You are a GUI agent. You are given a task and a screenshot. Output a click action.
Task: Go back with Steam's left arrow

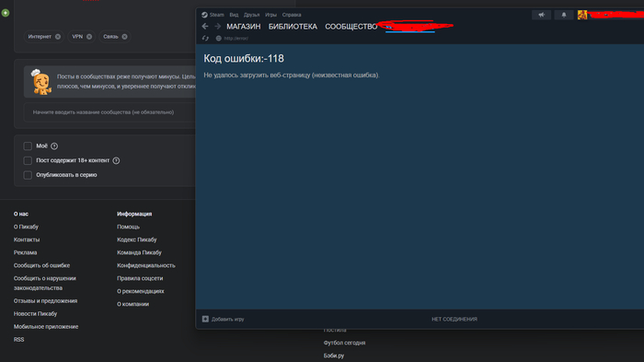205,27
